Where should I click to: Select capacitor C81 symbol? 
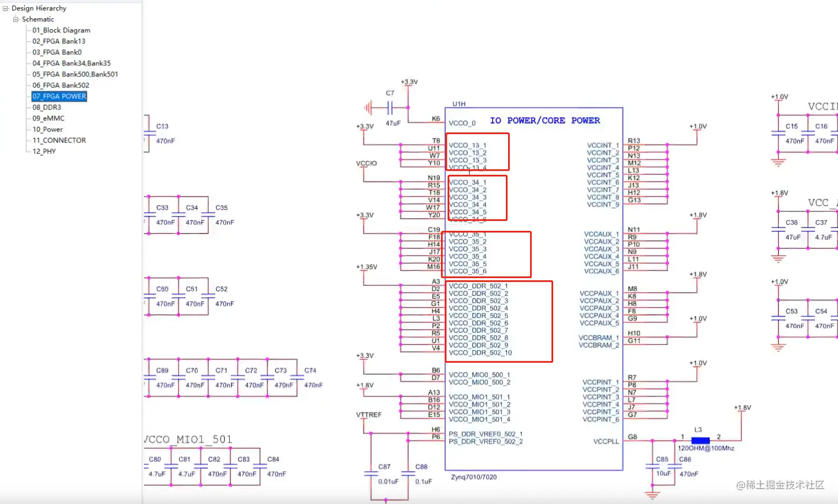click(171, 466)
